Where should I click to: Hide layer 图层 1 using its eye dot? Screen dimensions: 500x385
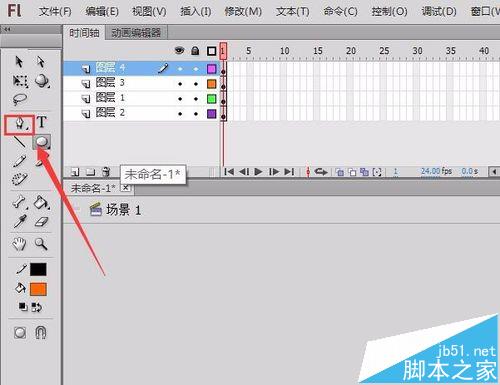click(x=180, y=99)
